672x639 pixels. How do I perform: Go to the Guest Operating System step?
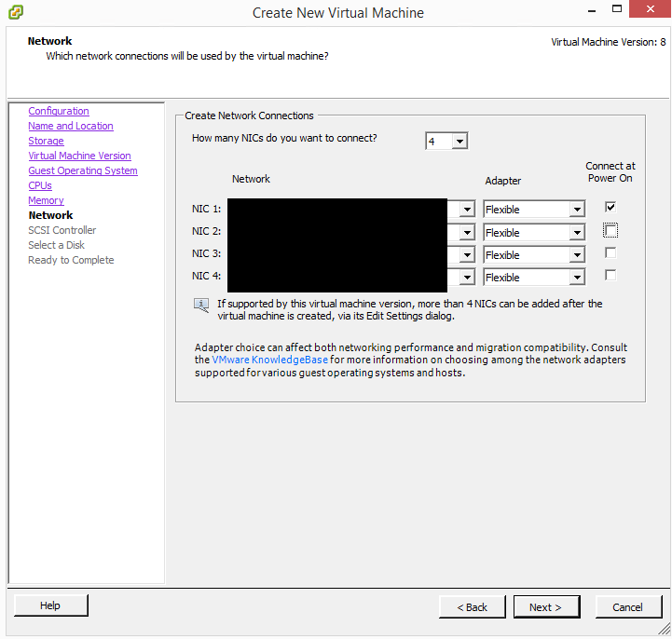83,170
